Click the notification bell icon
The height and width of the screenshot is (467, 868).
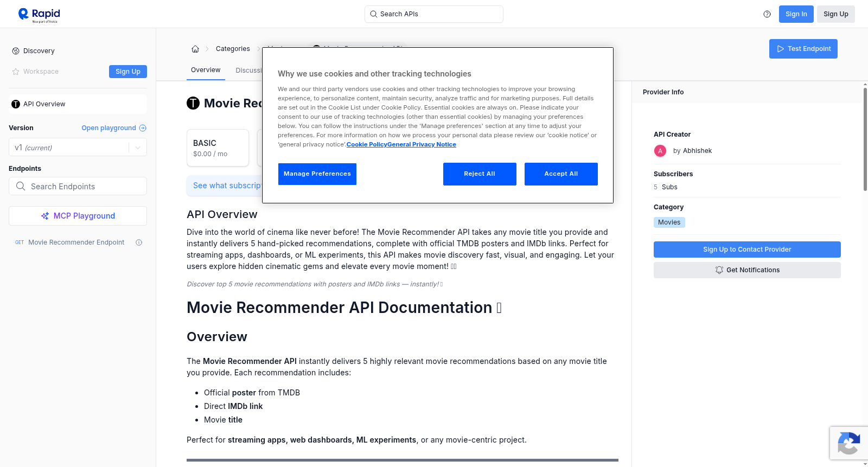[719, 270]
